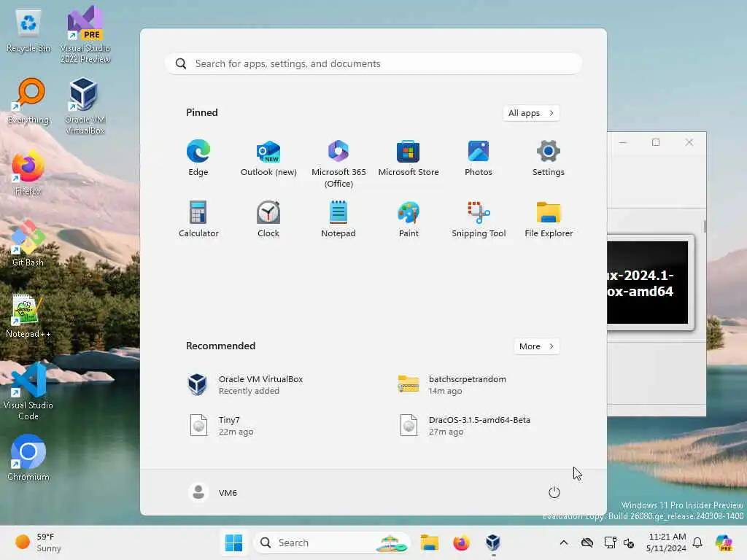Open VM6 user account menu

point(213,492)
